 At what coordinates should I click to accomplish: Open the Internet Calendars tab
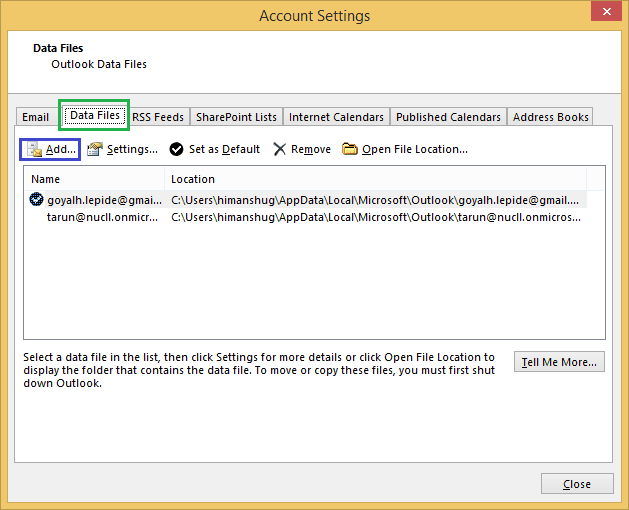click(336, 117)
